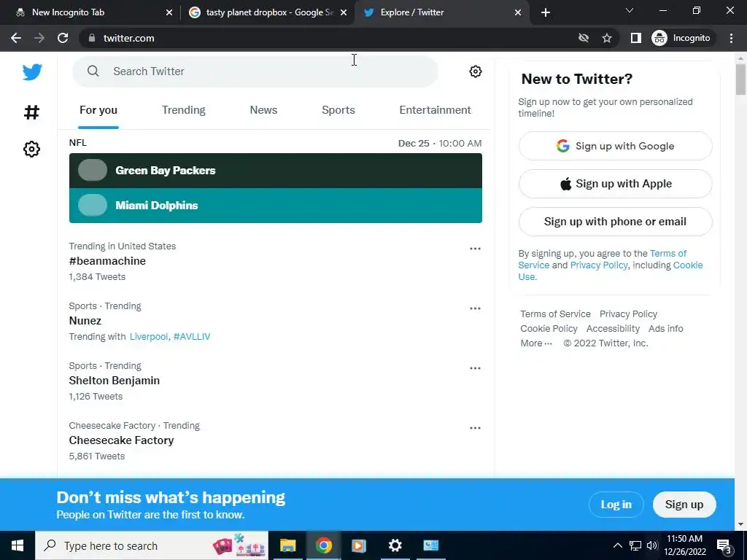Switch to the For you tab
The width and height of the screenshot is (747, 560).
click(x=98, y=110)
